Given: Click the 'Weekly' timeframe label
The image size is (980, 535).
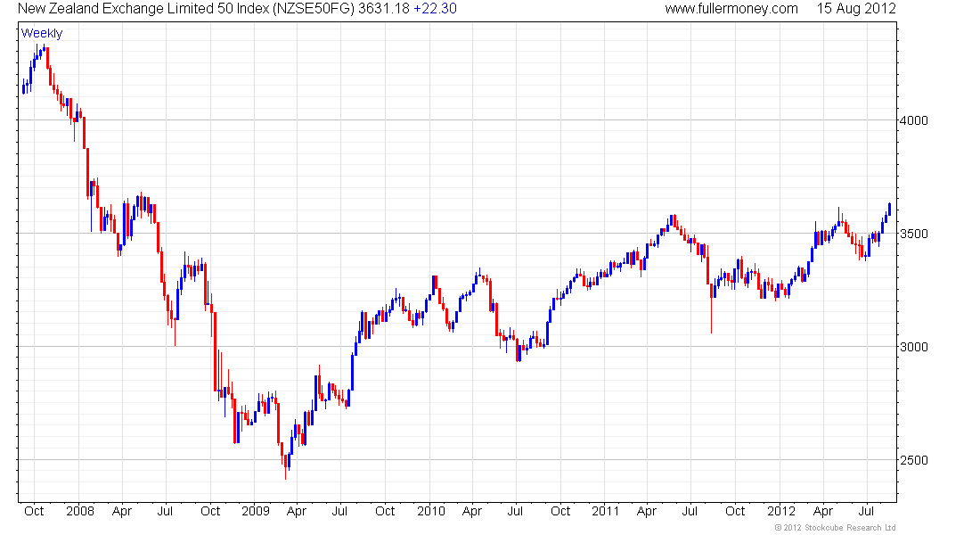Looking at the screenshot, I should (x=41, y=33).
